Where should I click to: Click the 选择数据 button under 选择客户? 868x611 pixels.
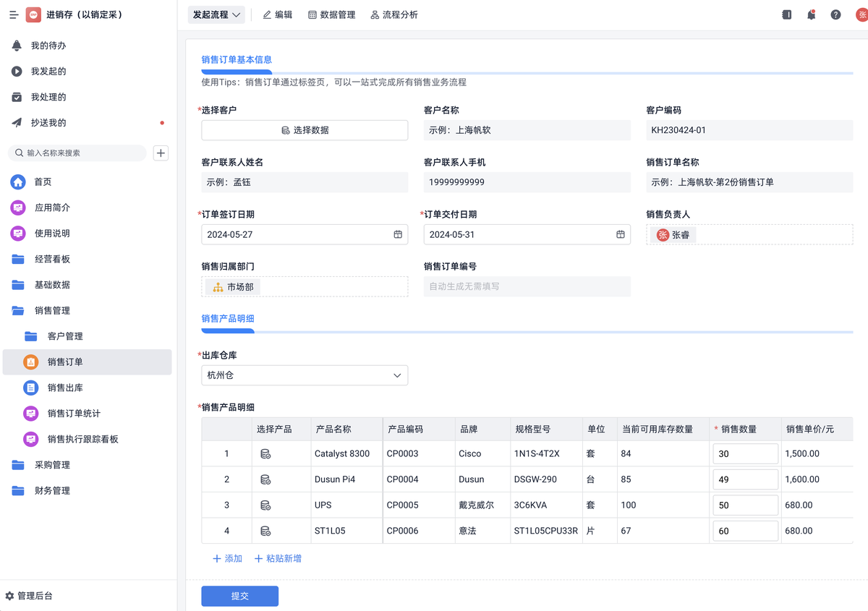305,130
